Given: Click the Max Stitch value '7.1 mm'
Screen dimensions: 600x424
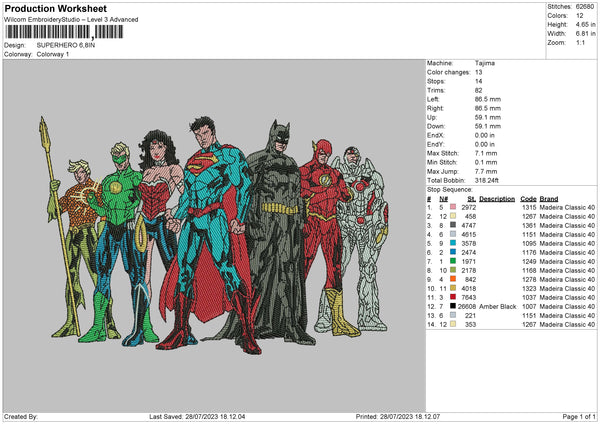Looking at the screenshot, I should 486,153.
